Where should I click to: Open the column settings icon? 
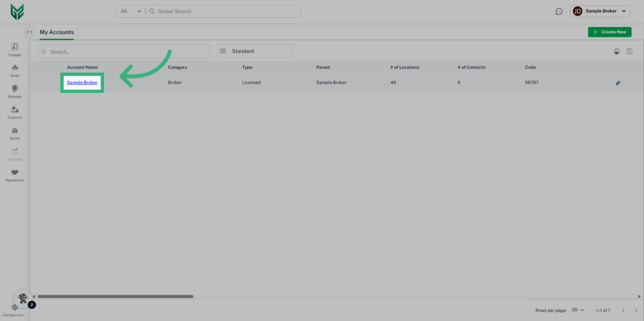629,51
